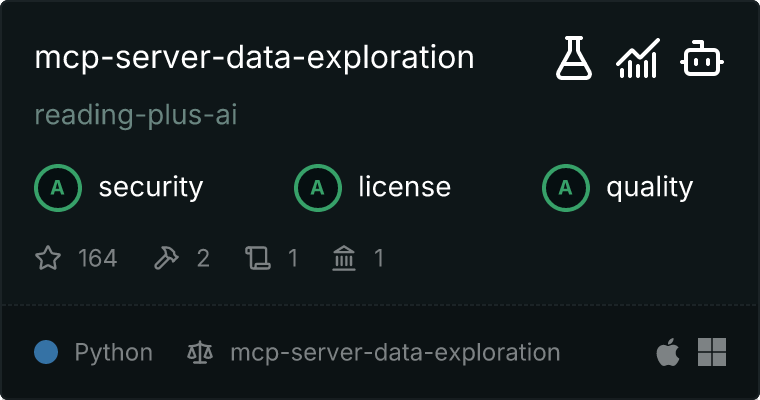Click the balance scale license icon

(200, 352)
